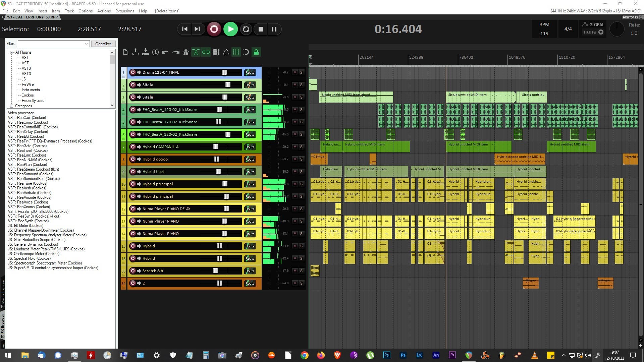
Task: Go to project end transport button
Action: point(197,29)
